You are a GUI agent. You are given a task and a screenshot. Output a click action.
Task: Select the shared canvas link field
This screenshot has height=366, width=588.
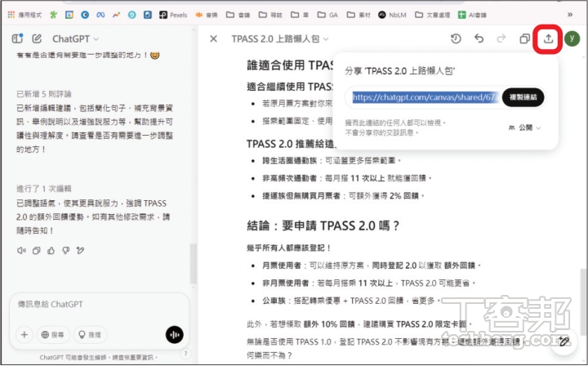pos(425,97)
